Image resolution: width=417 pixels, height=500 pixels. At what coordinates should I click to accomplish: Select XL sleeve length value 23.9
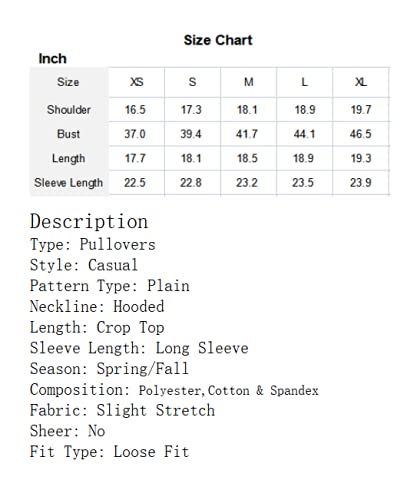pyautogui.click(x=361, y=183)
